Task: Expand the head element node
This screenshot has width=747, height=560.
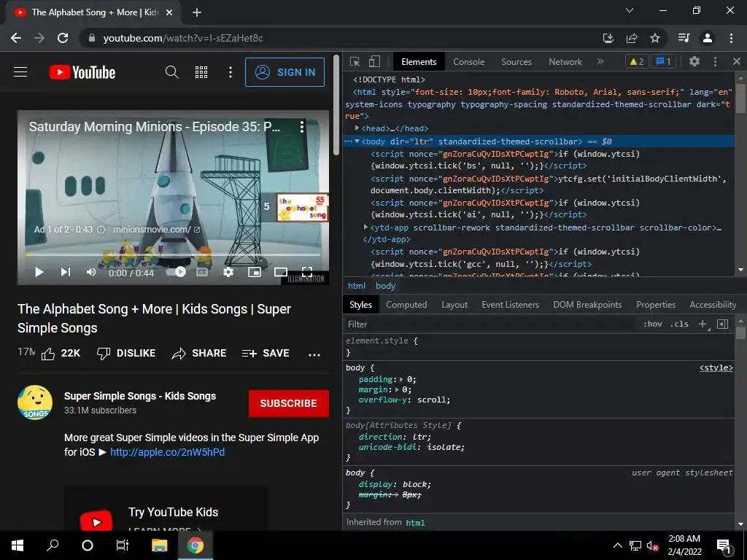Action: [x=357, y=128]
